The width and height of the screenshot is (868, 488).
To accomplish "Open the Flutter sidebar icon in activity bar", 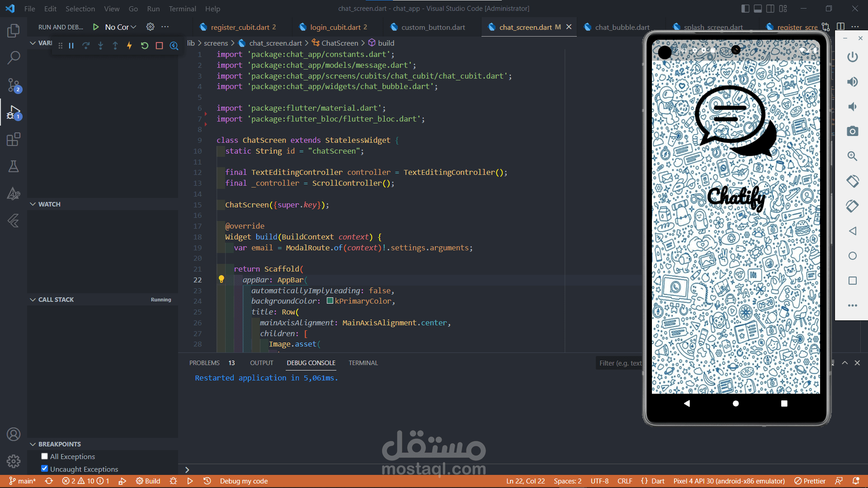I will pos(14,221).
